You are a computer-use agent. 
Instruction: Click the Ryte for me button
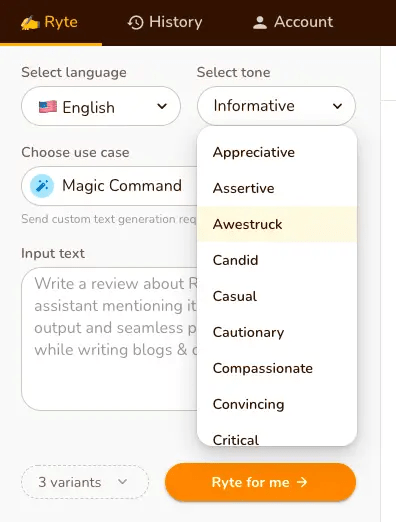click(x=260, y=482)
